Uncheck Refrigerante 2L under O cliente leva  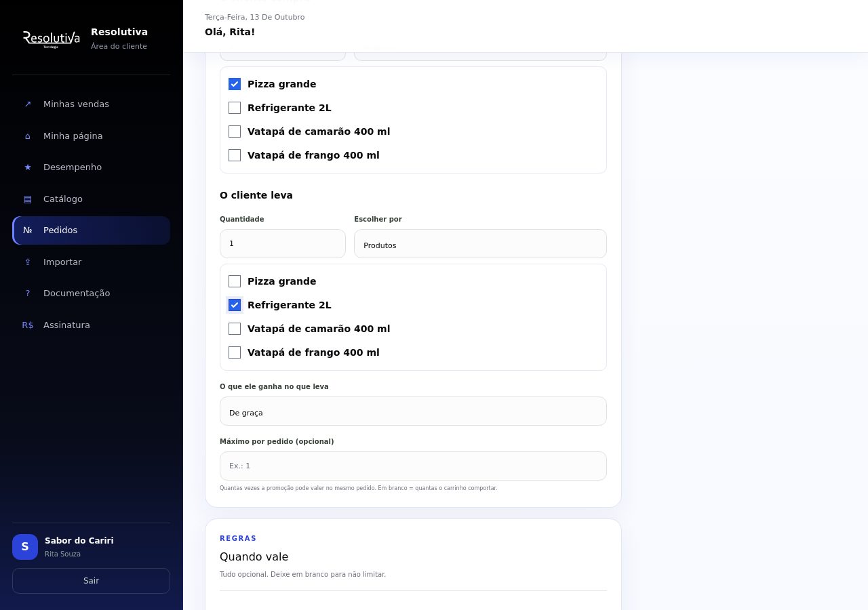click(x=235, y=305)
